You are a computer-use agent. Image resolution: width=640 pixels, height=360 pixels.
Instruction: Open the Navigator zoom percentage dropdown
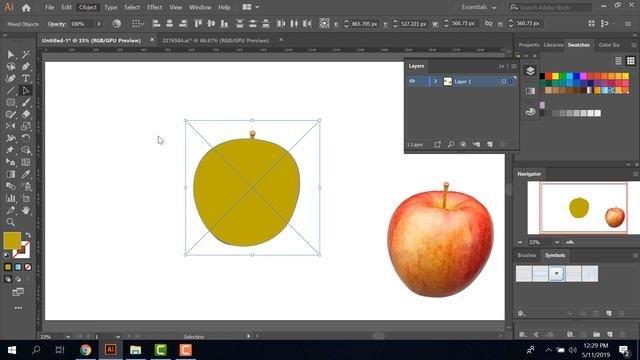pyautogui.click(x=557, y=242)
